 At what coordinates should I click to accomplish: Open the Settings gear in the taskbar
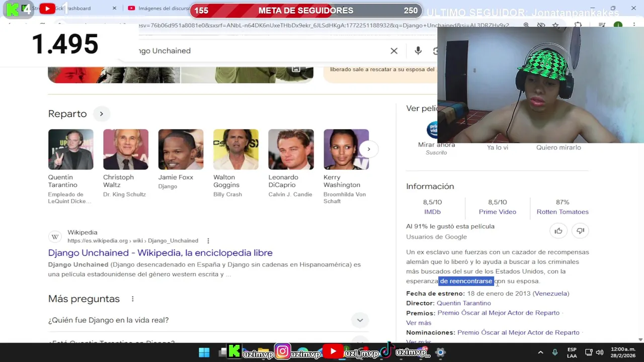pyautogui.click(x=440, y=352)
